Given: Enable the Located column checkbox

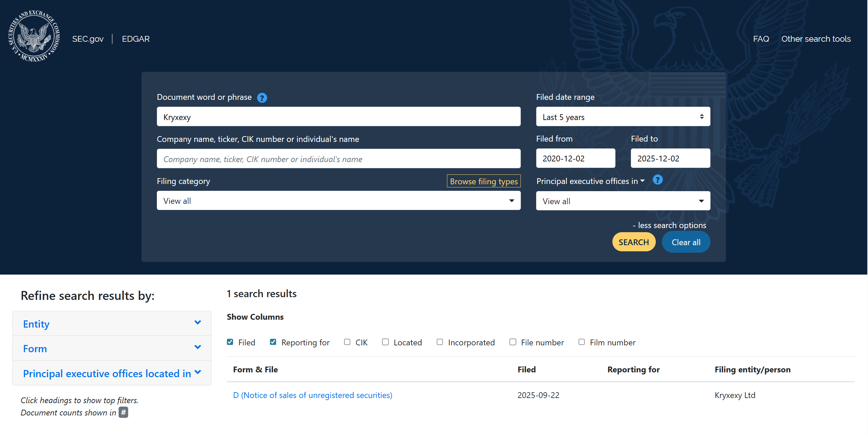Looking at the screenshot, I should [385, 342].
